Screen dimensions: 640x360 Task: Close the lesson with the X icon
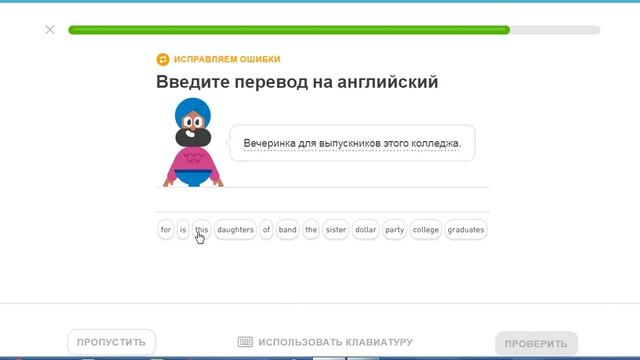(x=50, y=29)
